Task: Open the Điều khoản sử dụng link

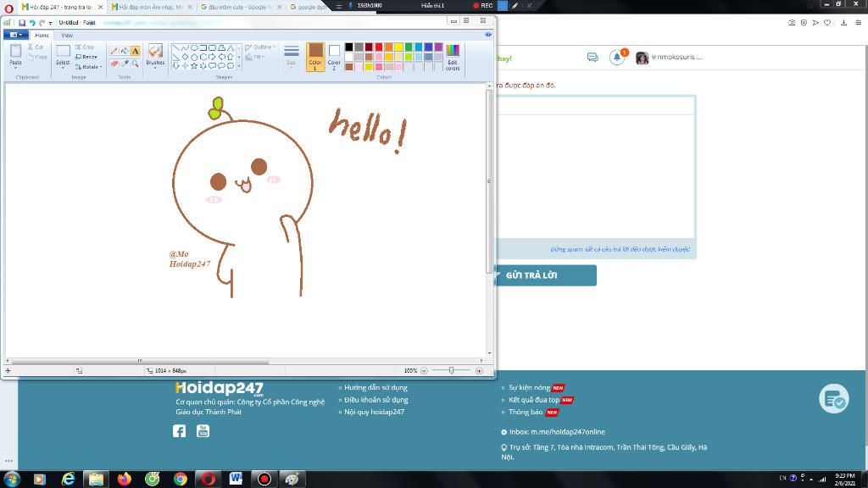Action: click(x=376, y=400)
